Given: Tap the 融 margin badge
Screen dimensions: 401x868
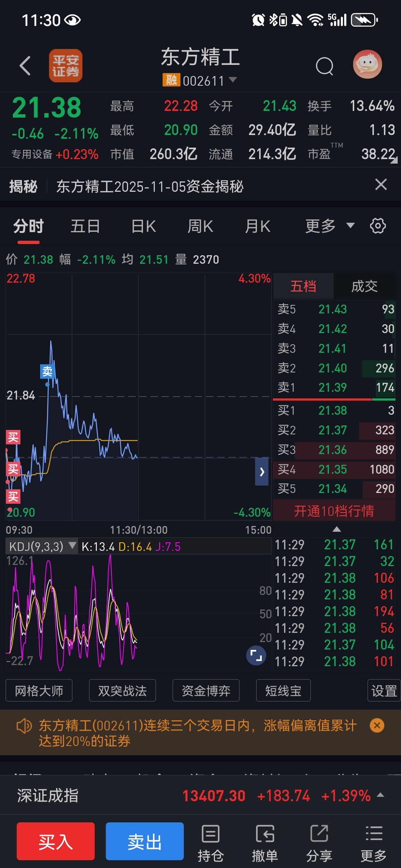Looking at the screenshot, I should point(171,80).
